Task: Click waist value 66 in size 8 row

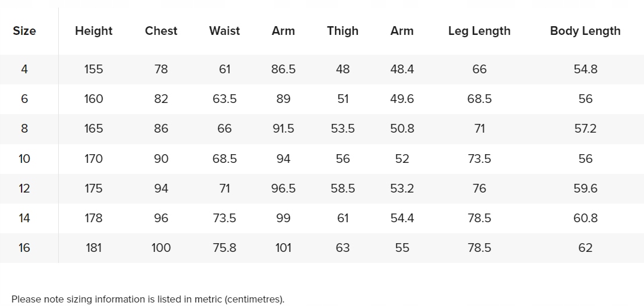Action: tap(225, 129)
